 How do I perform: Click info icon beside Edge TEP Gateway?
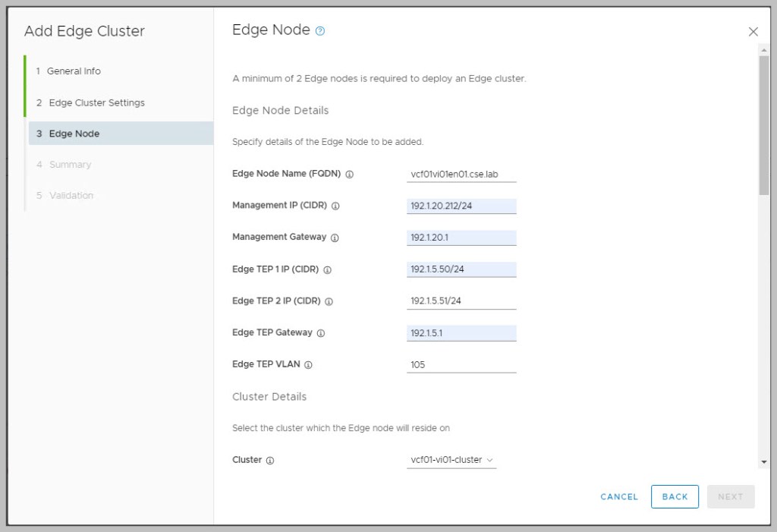[x=320, y=333]
